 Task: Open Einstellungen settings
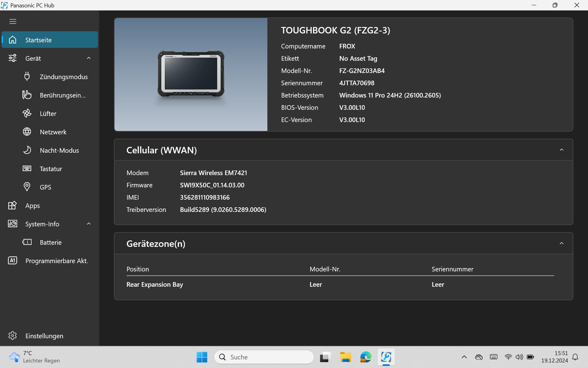(x=44, y=336)
